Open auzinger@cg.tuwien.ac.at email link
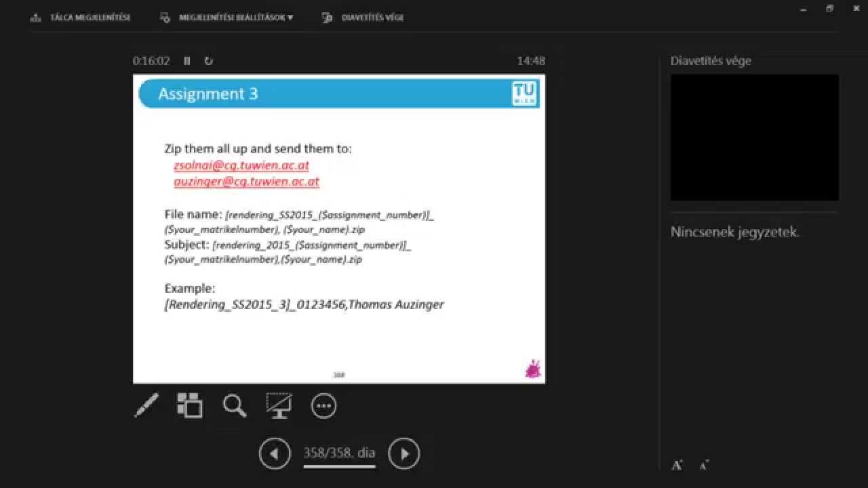The image size is (868, 488). click(x=246, y=182)
